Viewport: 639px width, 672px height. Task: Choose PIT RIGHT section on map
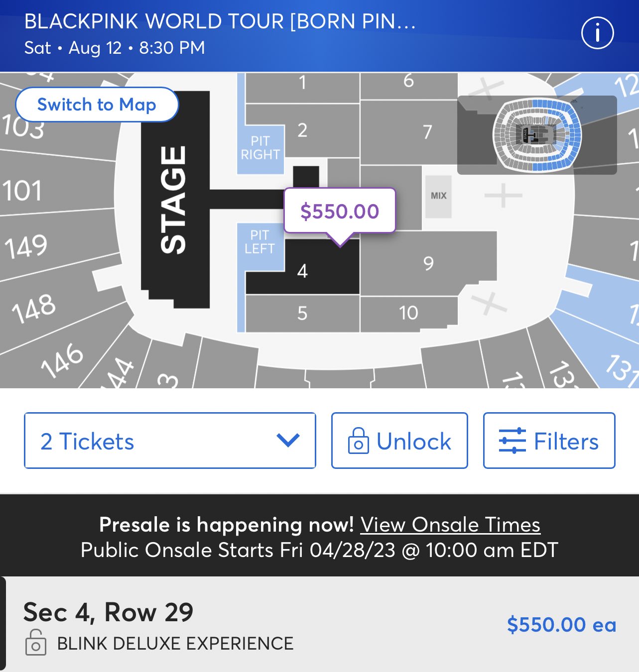[260, 148]
